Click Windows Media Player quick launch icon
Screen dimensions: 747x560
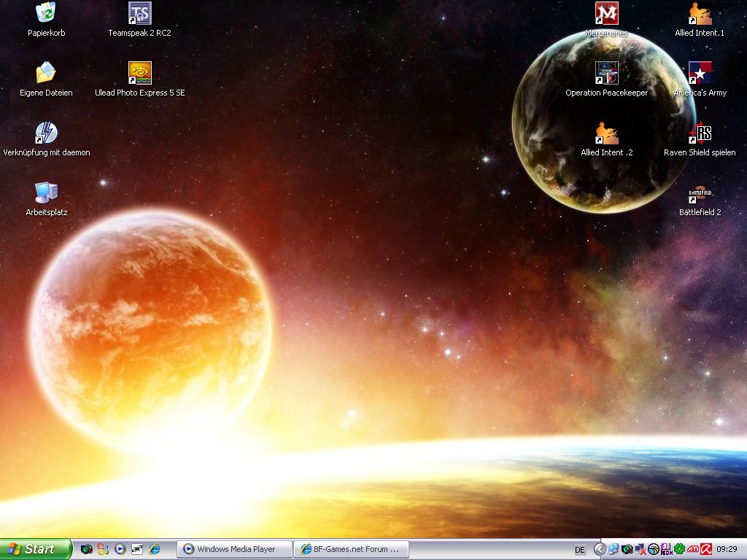120,549
